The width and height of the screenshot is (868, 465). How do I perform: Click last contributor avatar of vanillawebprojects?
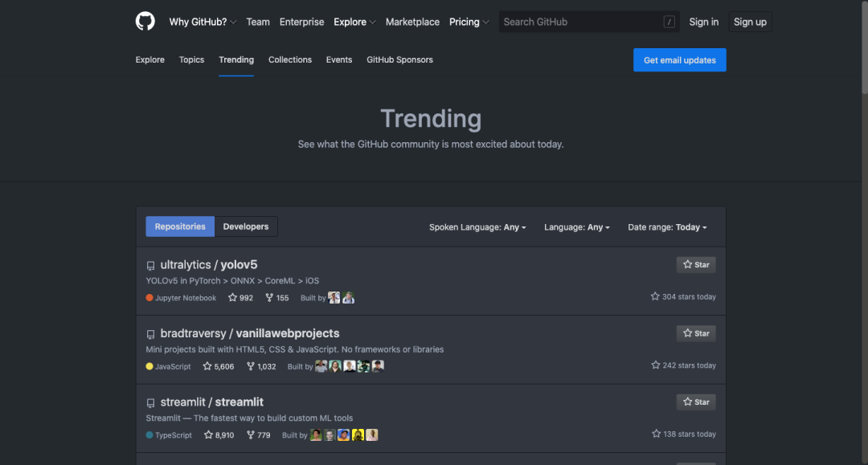[x=378, y=366]
